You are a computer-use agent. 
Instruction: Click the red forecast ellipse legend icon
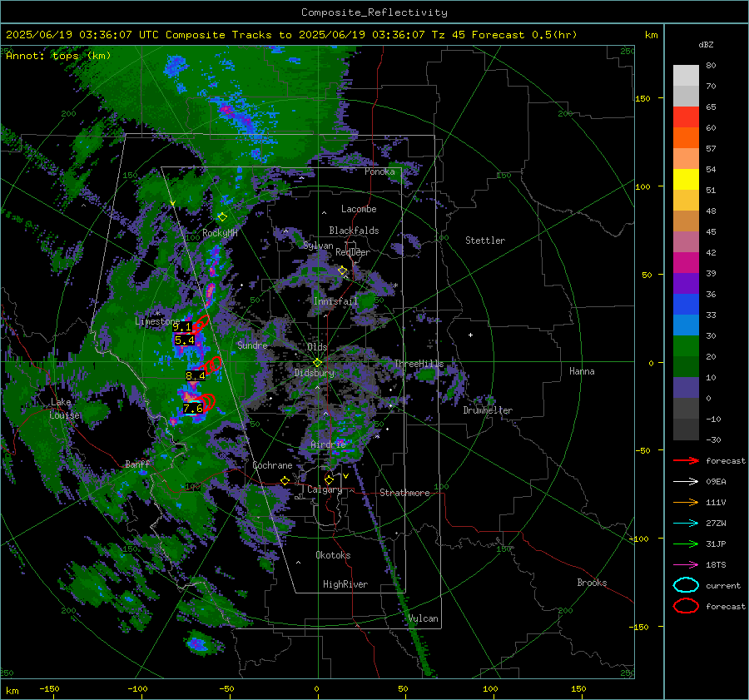tap(686, 606)
